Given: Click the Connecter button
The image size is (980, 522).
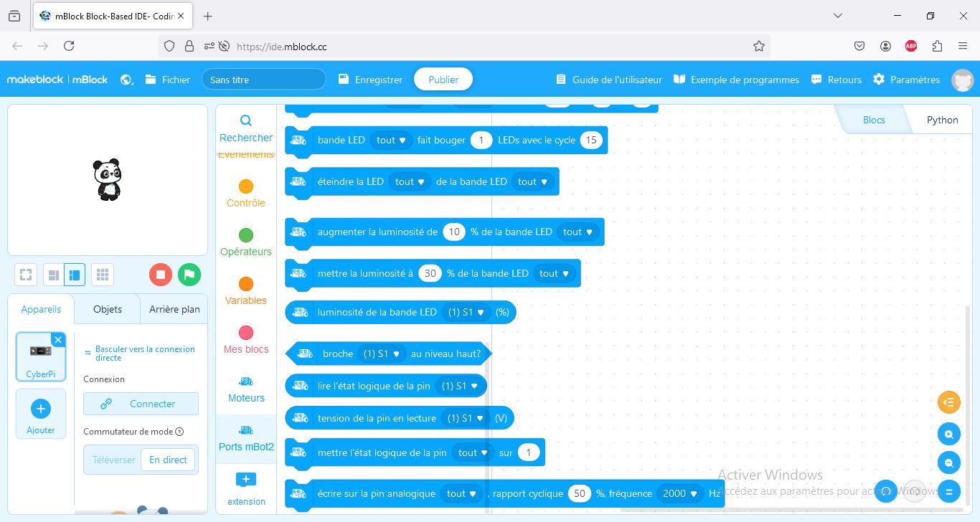Looking at the screenshot, I should point(141,404).
